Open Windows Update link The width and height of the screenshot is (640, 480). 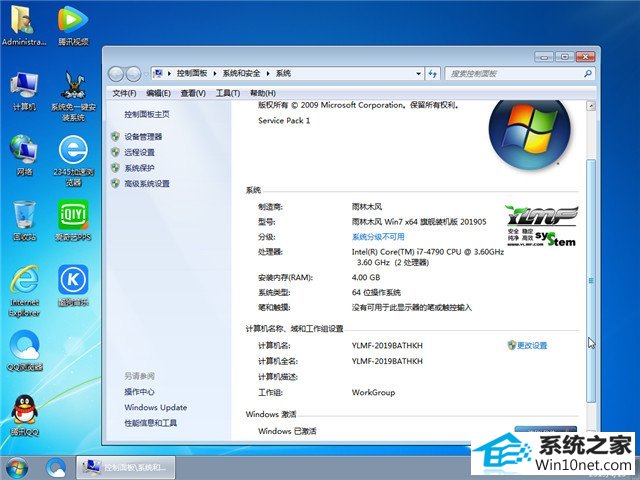pos(156,407)
